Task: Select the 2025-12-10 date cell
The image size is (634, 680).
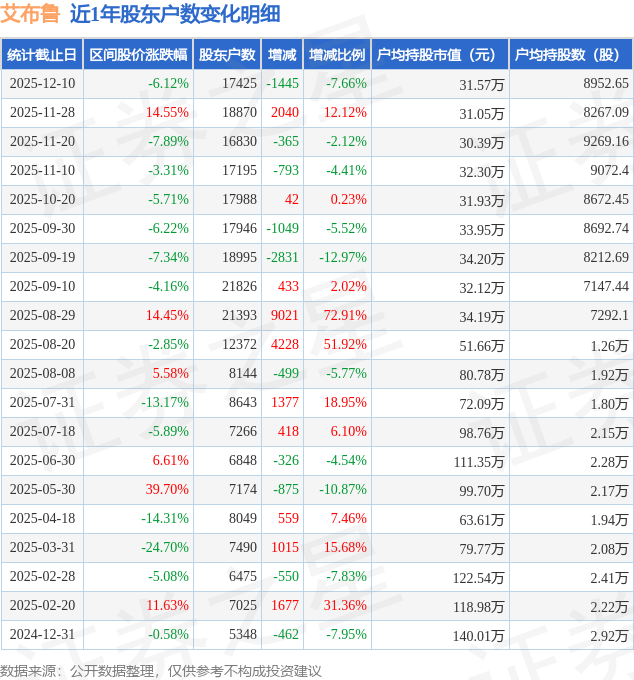Action: coord(42,84)
